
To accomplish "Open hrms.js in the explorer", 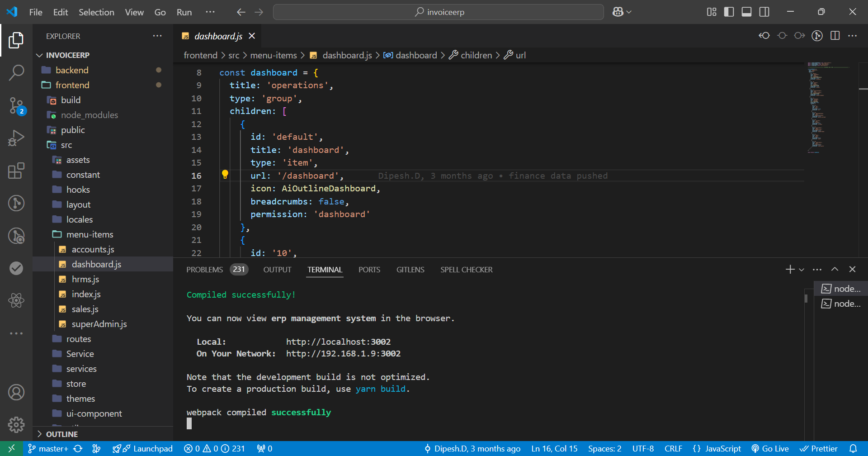I will 85,279.
